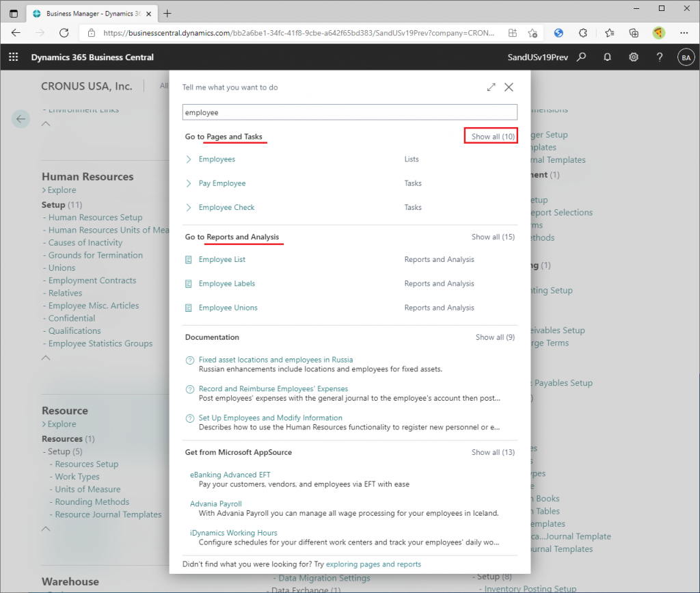
Task: Open the Employee List report
Action: 222,259
